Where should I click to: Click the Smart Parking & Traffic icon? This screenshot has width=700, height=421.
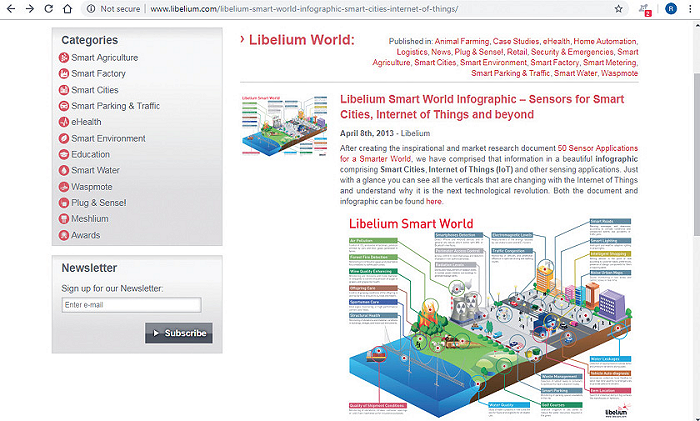64,106
